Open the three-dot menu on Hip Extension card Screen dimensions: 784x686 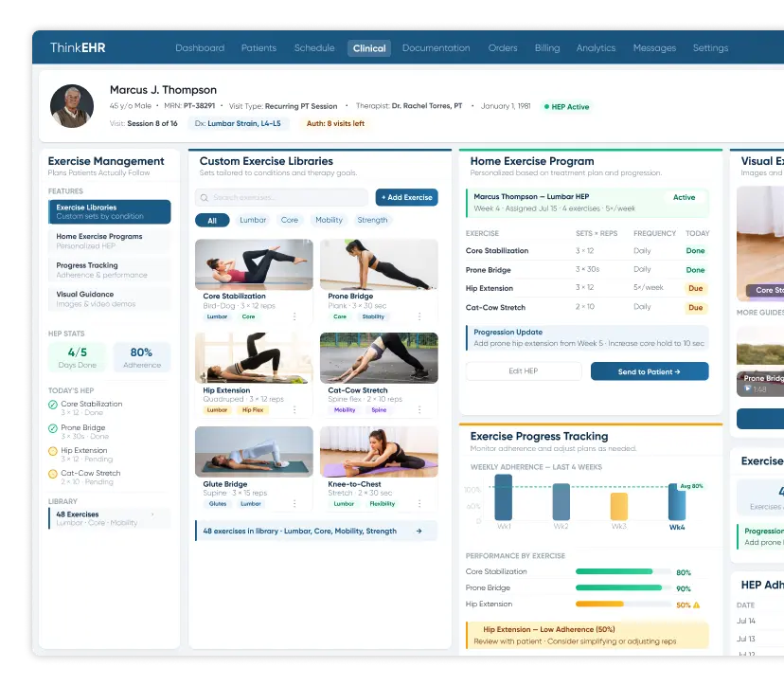tap(294, 409)
